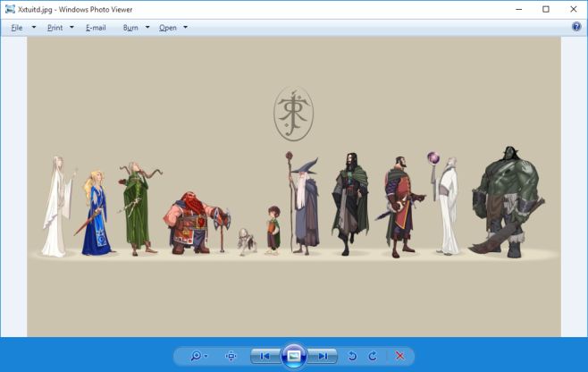Rotate the photo counterclockwise

coord(352,356)
